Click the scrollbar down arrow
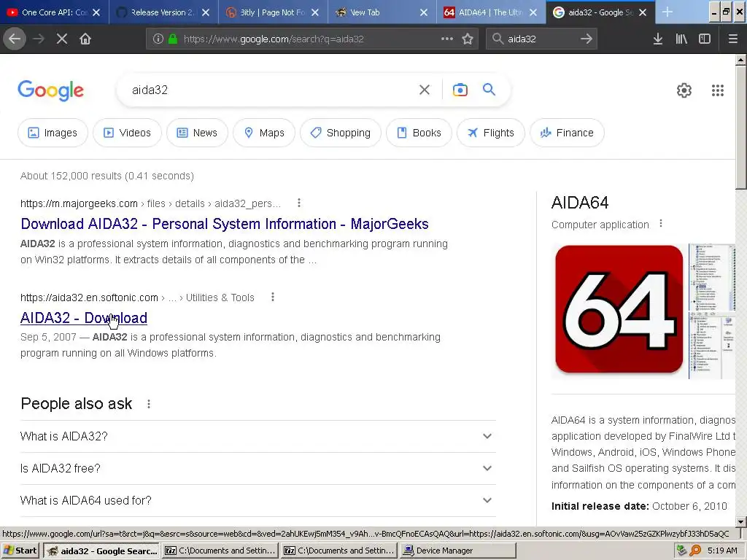This screenshot has width=747, height=560. pos(740,521)
